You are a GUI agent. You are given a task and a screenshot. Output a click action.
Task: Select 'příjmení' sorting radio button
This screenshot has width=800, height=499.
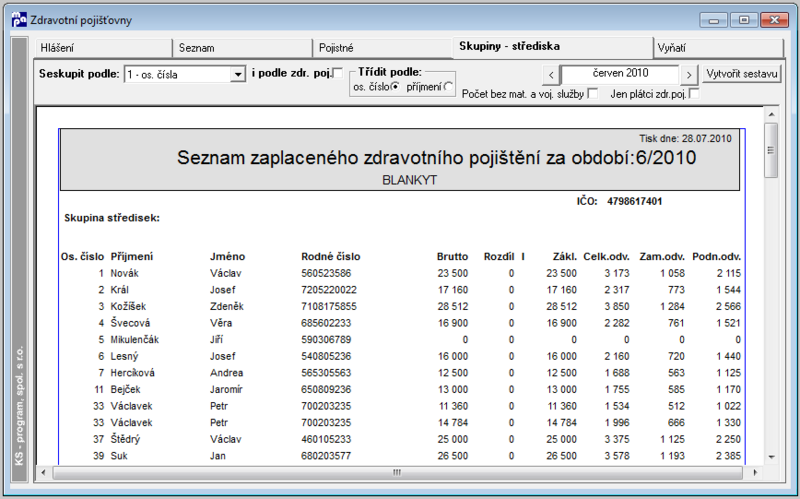(448, 87)
